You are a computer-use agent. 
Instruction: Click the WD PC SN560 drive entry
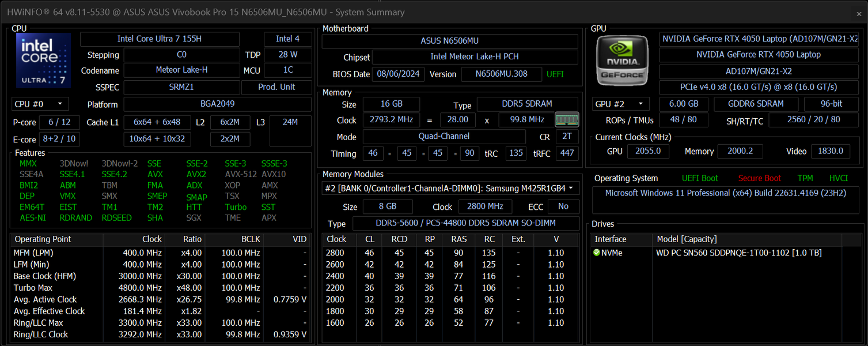click(x=738, y=253)
